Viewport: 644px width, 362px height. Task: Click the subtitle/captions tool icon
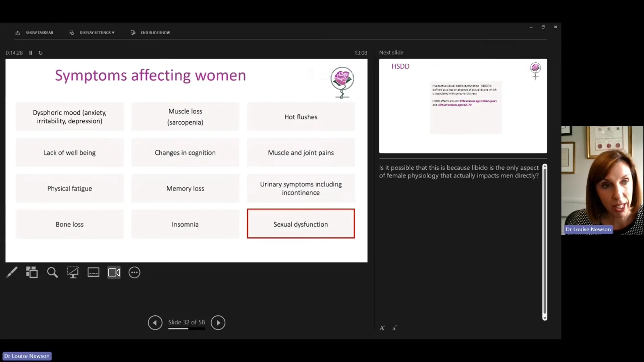93,272
